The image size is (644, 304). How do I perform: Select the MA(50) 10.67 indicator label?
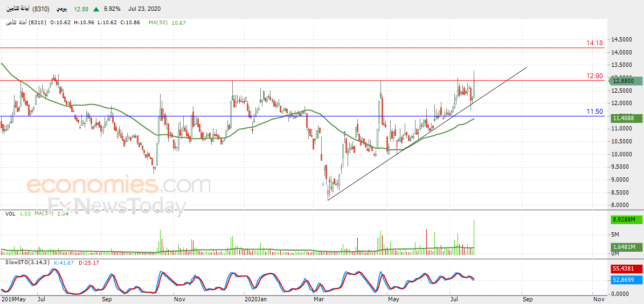pyautogui.click(x=168, y=23)
